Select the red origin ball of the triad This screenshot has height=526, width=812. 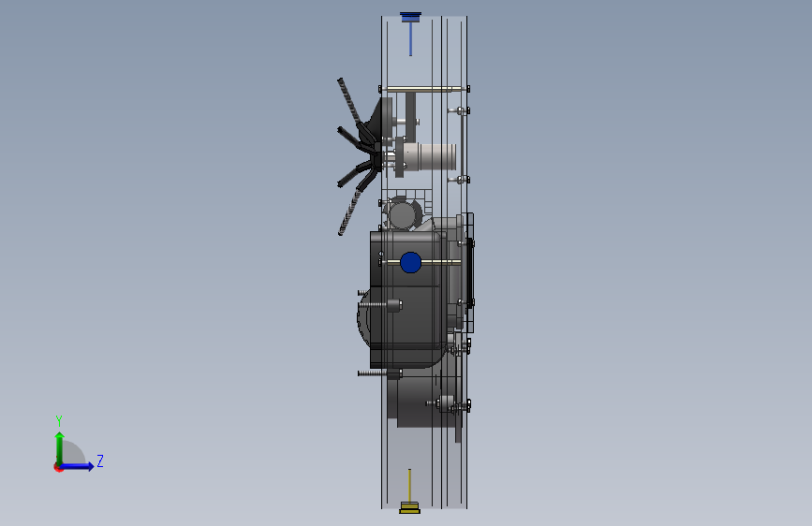pos(58,467)
